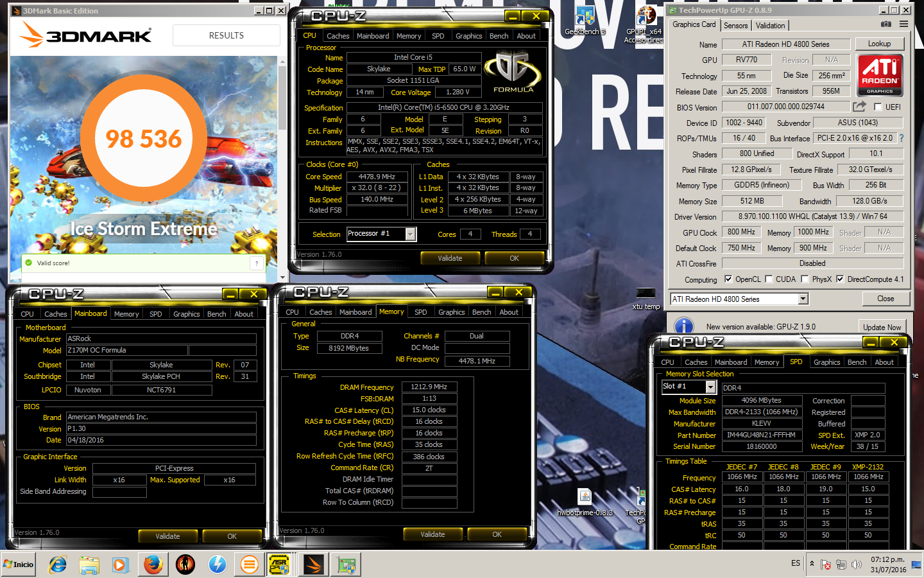Image resolution: width=924 pixels, height=578 pixels.
Task: Click the Z170M OC Formula model field
Action: point(126,350)
